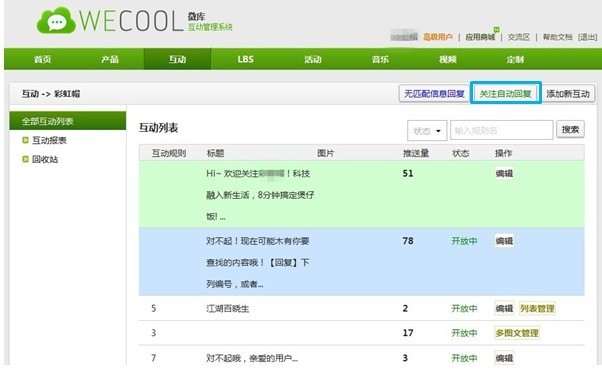
Task: Open the 帮助文档 link
Action: (557, 37)
